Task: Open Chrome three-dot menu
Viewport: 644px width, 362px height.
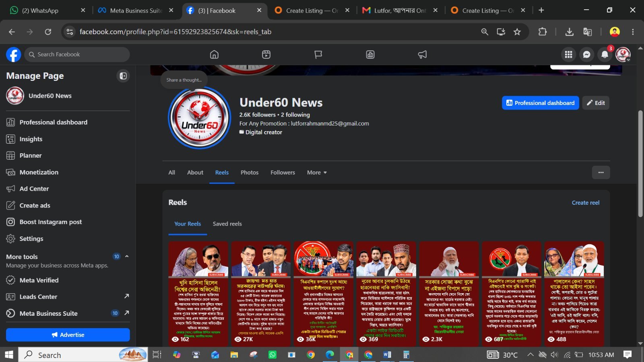Action: [x=633, y=32]
